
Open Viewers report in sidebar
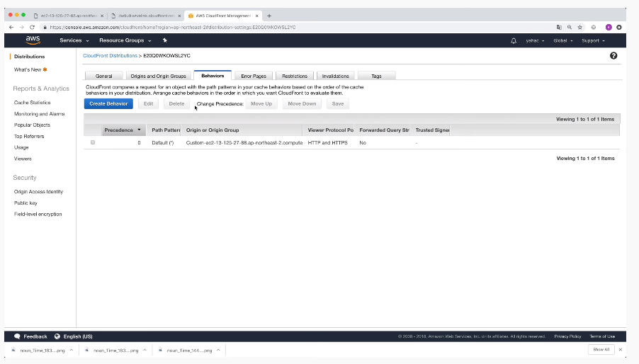click(23, 159)
